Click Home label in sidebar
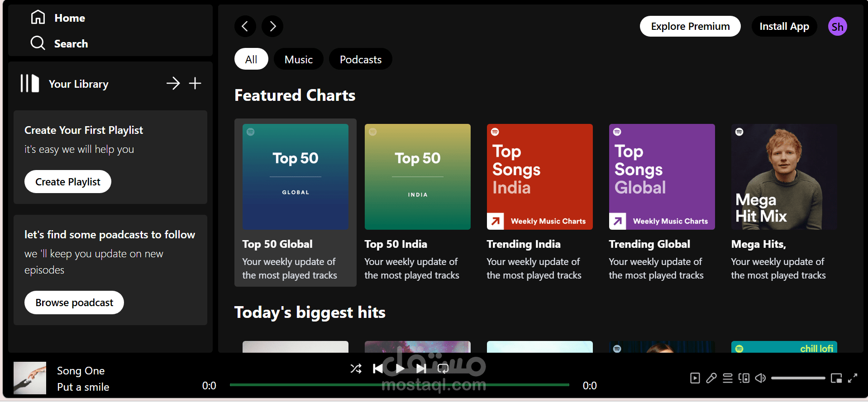This screenshot has height=402, width=868. [x=70, y=18]
